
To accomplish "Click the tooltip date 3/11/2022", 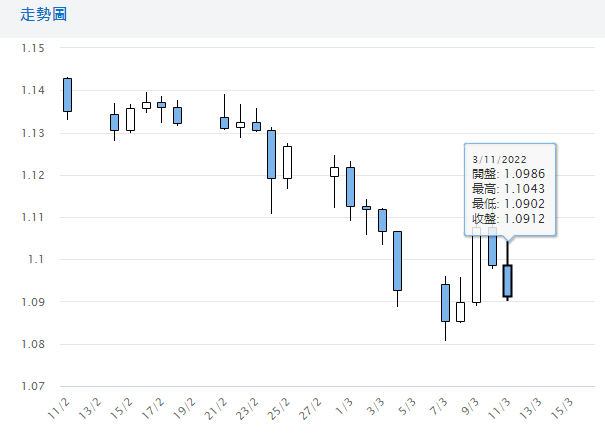I will pos(499,159).
